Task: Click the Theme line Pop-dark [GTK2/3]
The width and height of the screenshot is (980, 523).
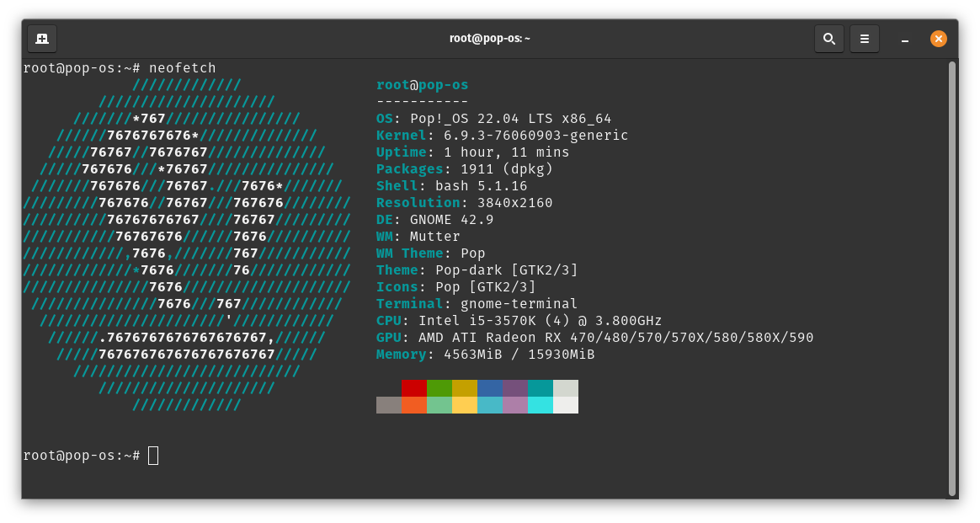Action: point(477,270)
